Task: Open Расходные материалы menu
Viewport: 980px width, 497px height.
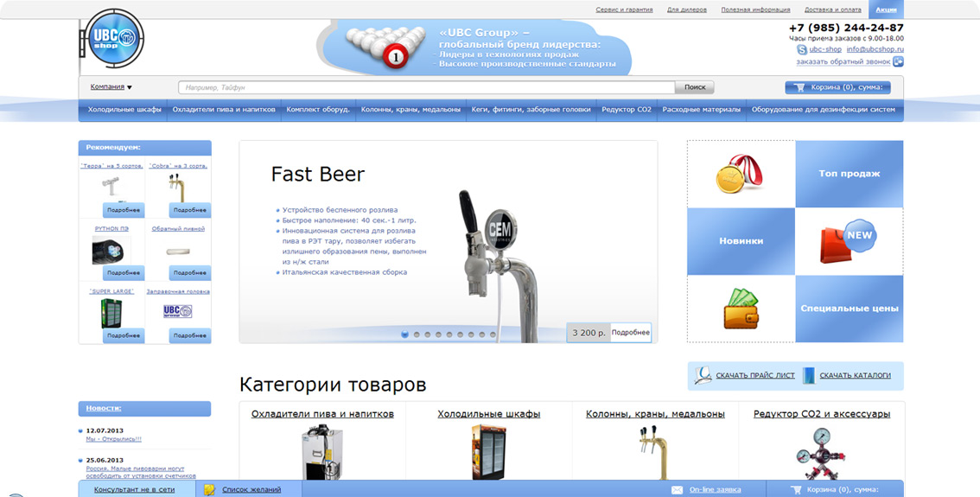Action: click(x=701, y=110)
